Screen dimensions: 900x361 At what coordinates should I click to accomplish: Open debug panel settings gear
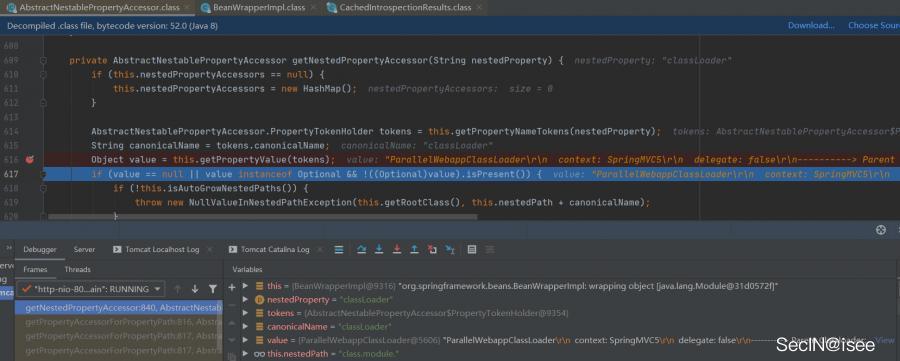pyautogui.click(x=881, y=230)
